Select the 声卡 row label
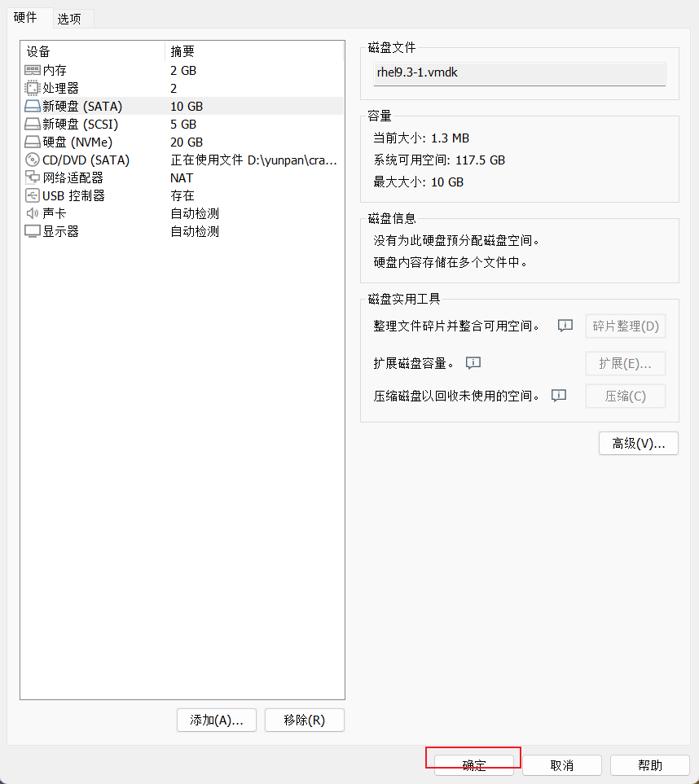The image size is (699, 784). point(55,213)
